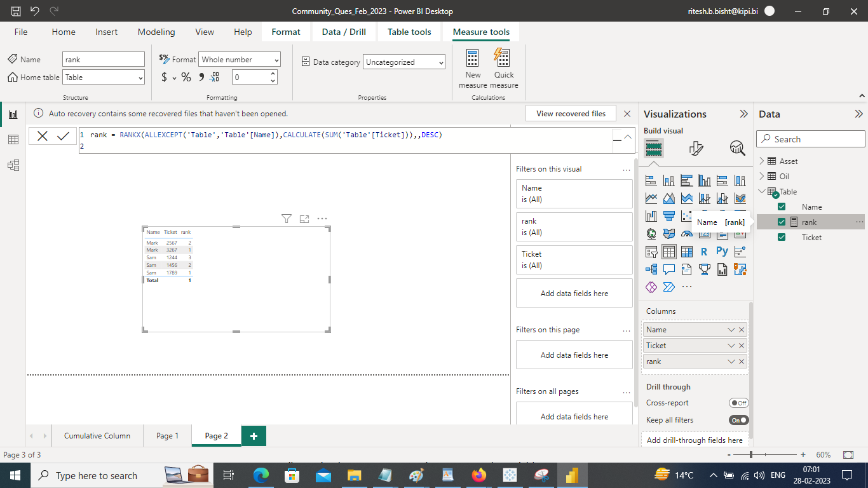Click the zoom slider handle
This screenshot has width=868, height=488.
click(751, 455)
